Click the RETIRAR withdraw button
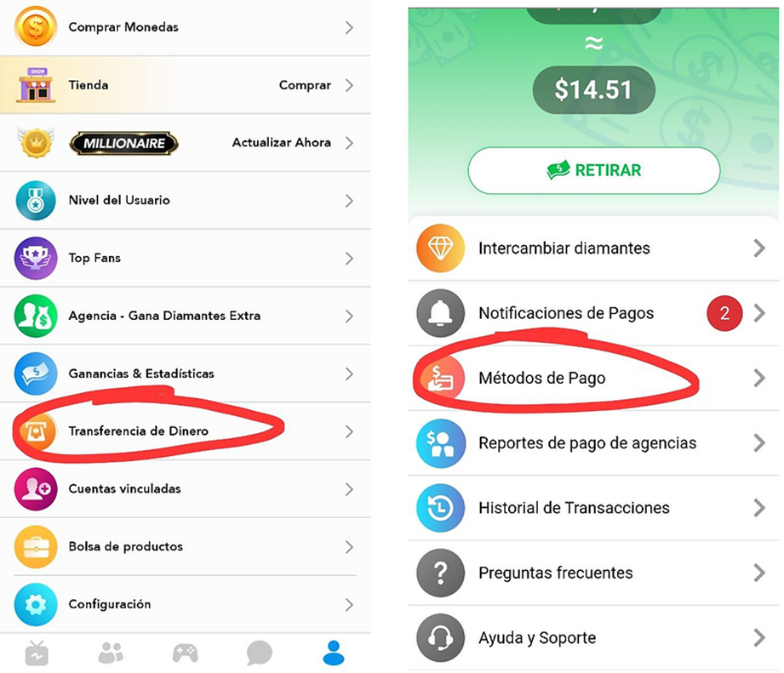The height and width of the screenshot is (673, 784). [594, 170]
